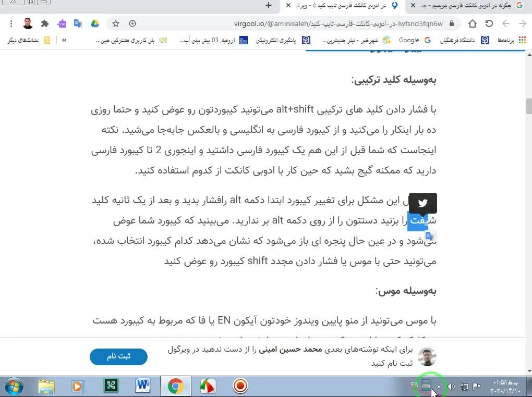Go to the browser home page
532x397 pixels.
click(x=472, y=23)
